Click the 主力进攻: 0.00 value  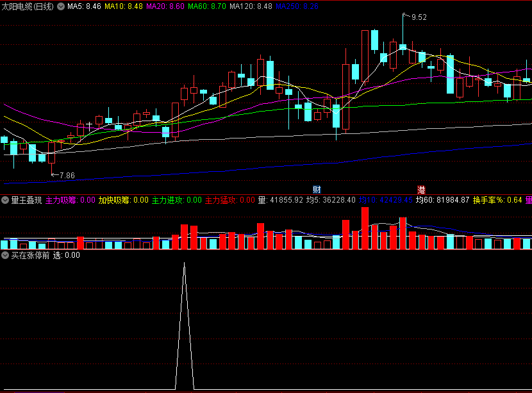point(177,200)
